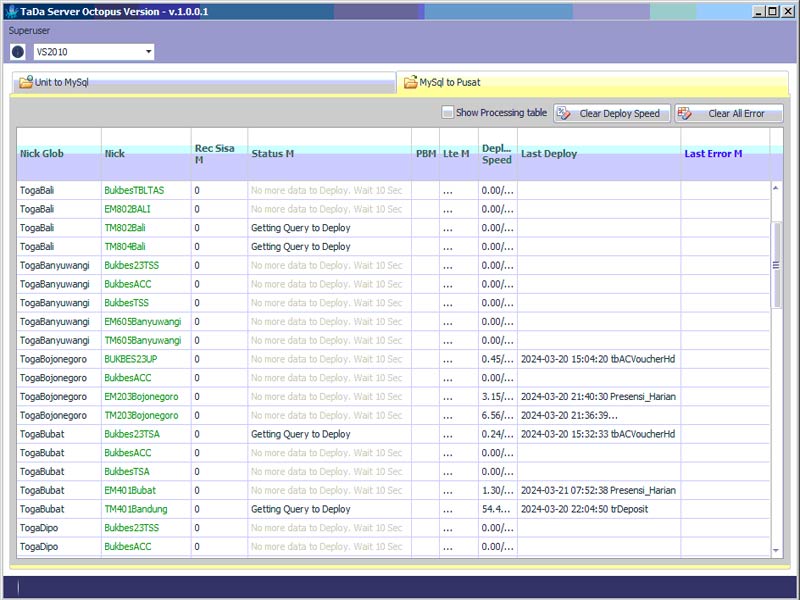Enable Show Processing table checkbox
The image size is (800, 600).
(x=448, y=113)
